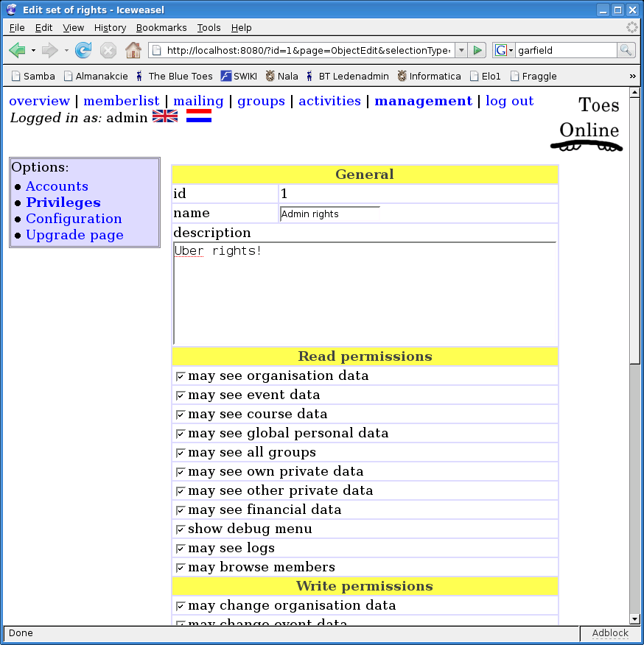
Task: Uncheck may see global personal data
Action: point(180,434)
